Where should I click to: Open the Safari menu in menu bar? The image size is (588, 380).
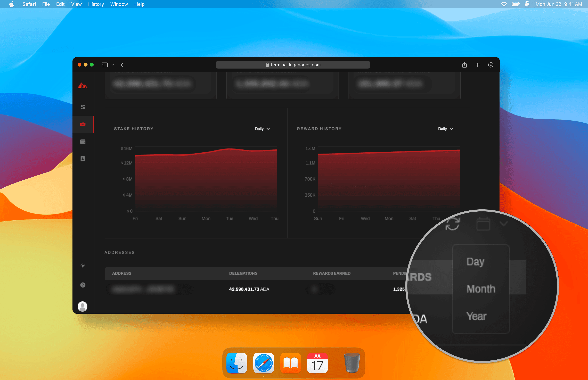click(29, 4)
